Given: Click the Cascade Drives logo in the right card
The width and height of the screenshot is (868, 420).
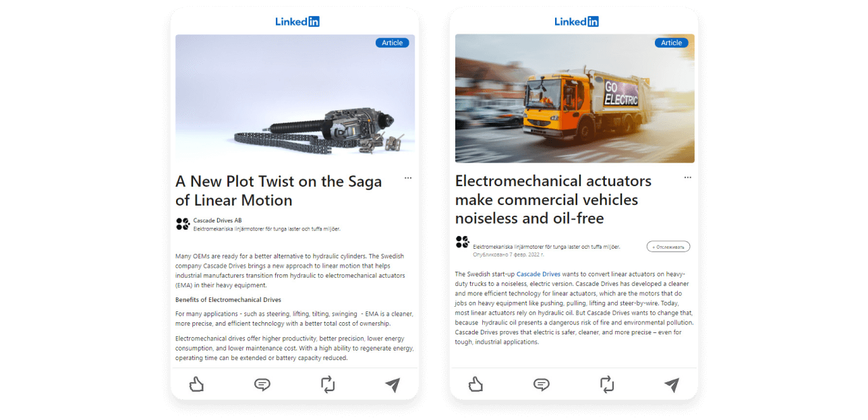Looking at the screenshot, I should tap(462, 242).
